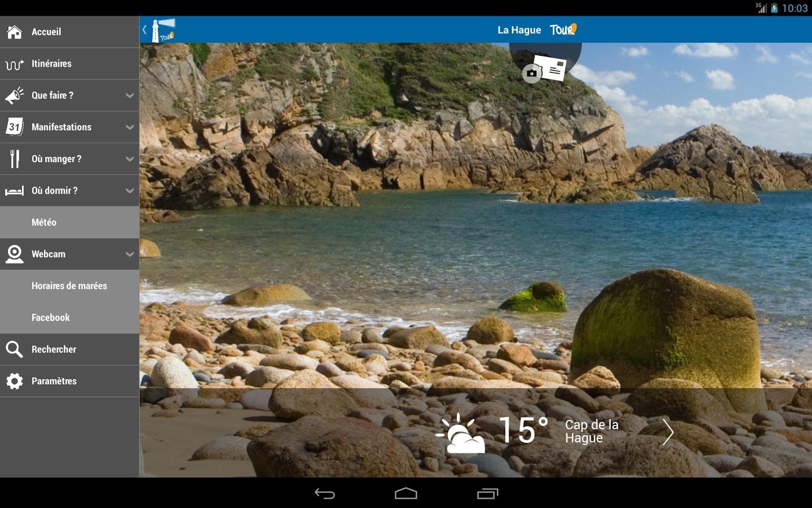Open the Météo menu item
Viewport: 812px width, 508px height.
click(69, 222)
